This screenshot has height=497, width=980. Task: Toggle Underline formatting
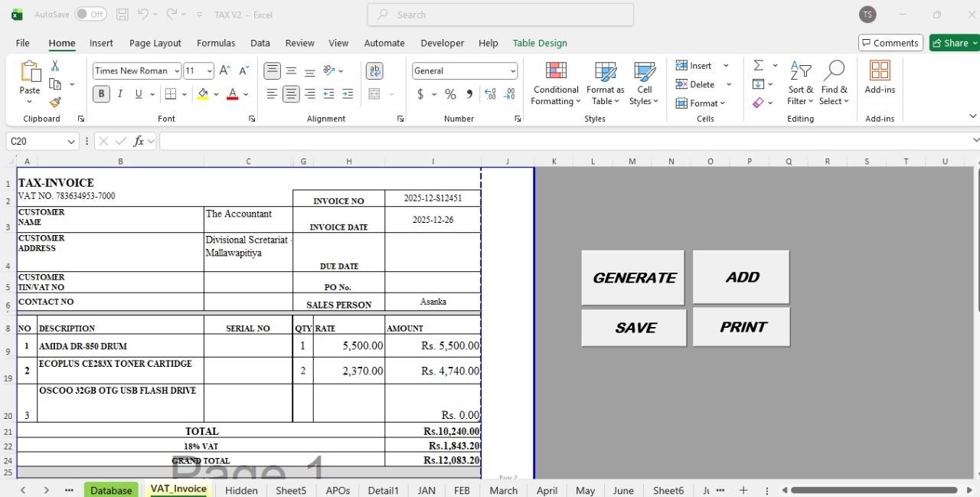(139, 94)
